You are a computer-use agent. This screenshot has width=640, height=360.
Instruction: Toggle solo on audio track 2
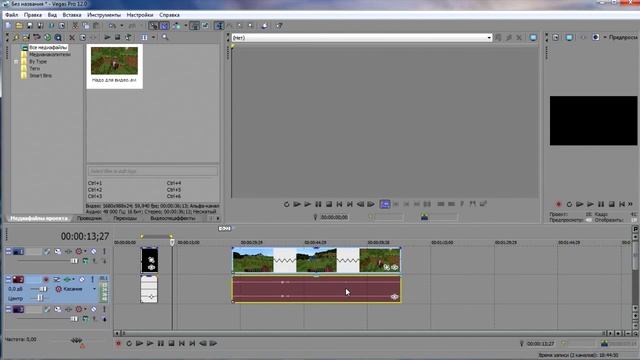93,280
